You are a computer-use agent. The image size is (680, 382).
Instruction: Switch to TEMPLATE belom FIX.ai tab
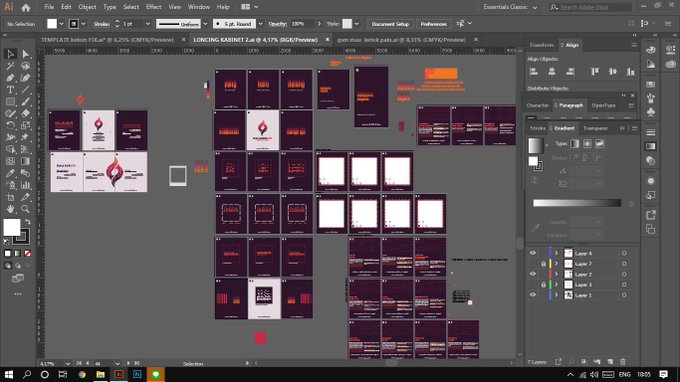point(107,39)
